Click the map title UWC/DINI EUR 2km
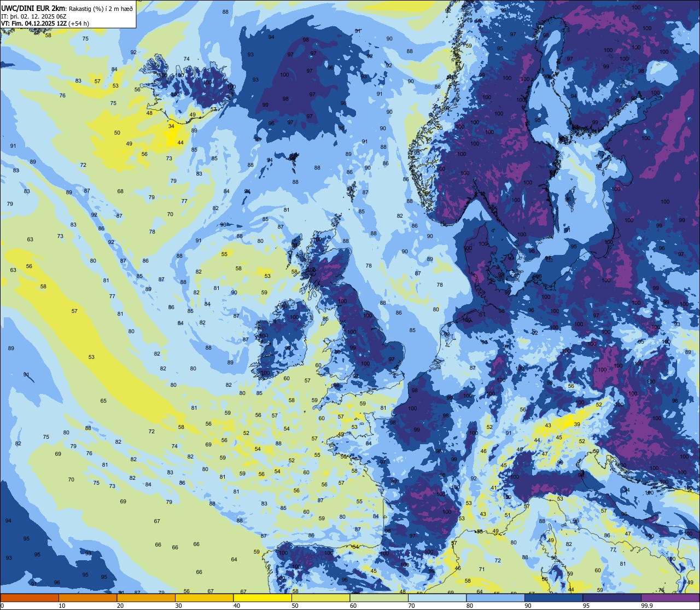The width and height of the screenshot is (700, 610). tap(33, 8)
